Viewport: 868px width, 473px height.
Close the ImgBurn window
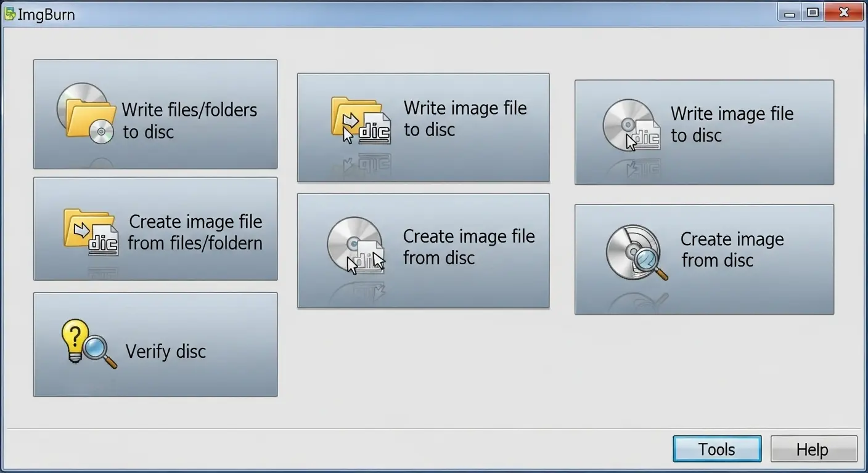click(844, 12)
